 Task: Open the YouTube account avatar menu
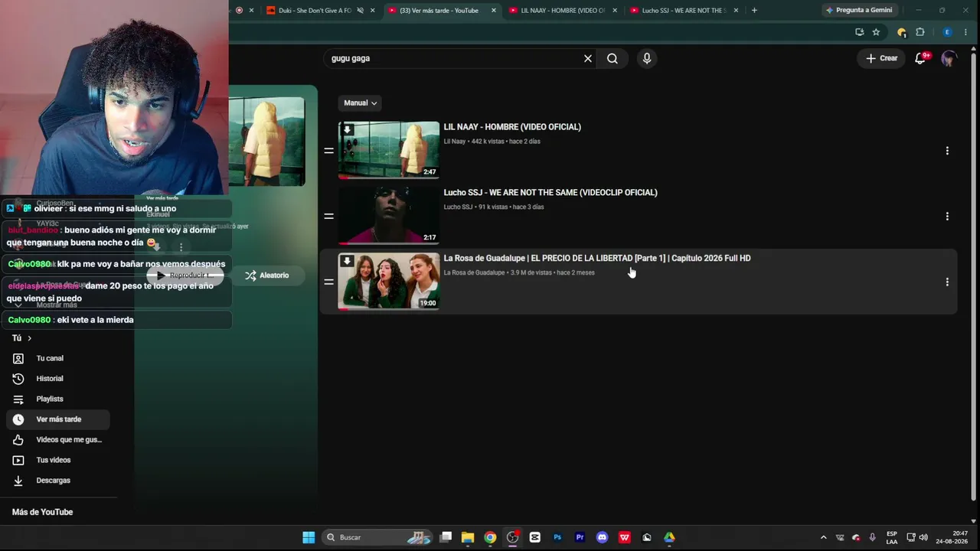click(949, 58)
